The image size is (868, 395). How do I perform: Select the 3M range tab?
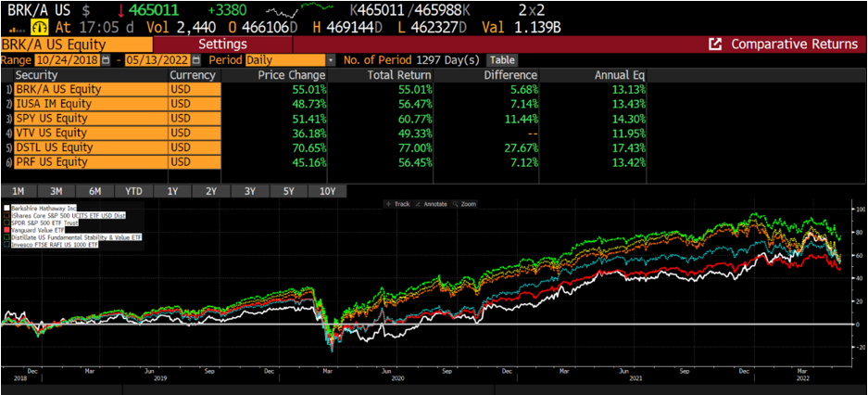[x=57, y=191]
